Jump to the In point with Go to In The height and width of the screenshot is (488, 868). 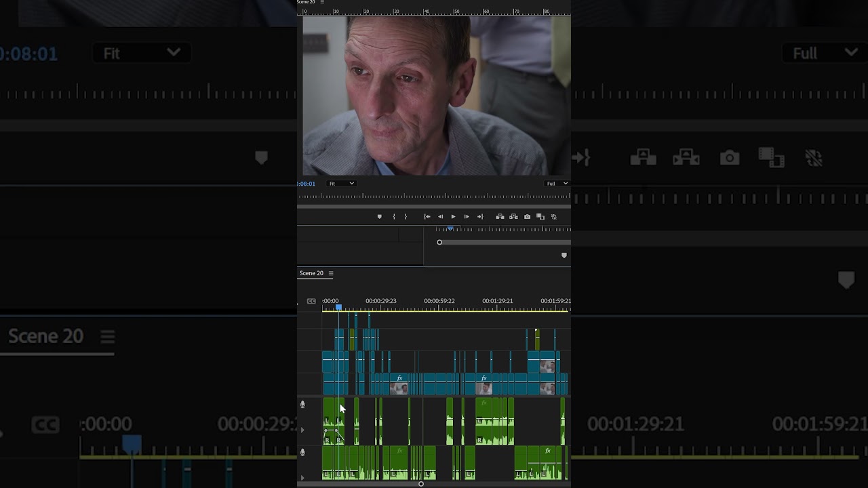coord(427,217)
